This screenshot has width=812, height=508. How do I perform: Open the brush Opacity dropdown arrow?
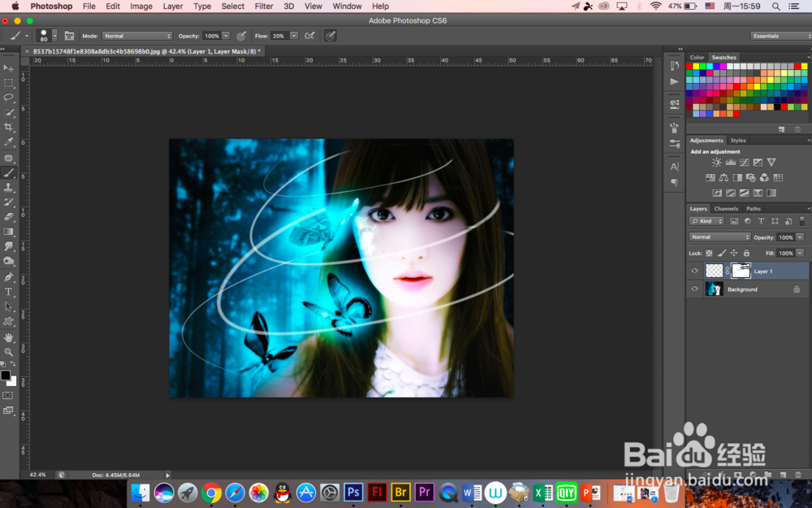pos(226,36)
